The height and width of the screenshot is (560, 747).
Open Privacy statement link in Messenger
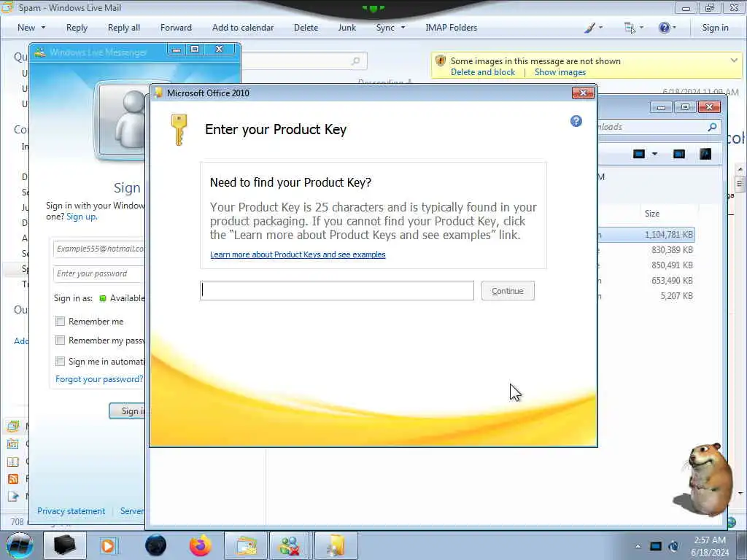[71, 511]
